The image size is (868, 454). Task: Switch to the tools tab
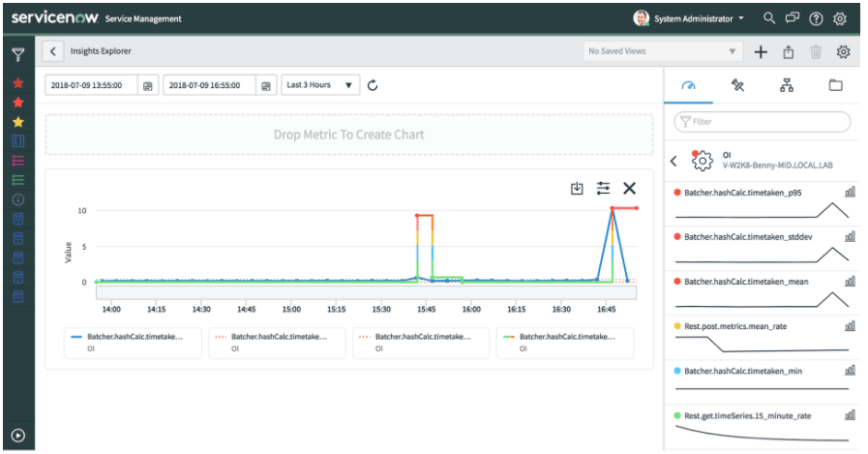737,85
